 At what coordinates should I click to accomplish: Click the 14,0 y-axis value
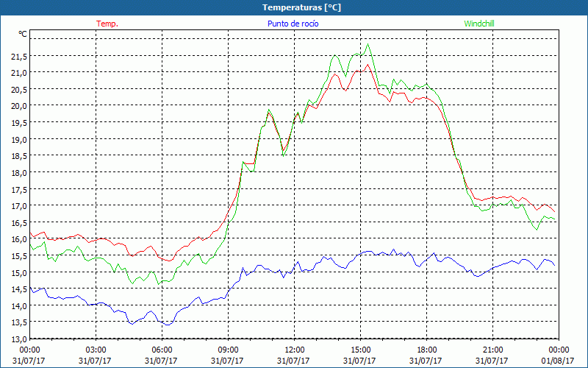[x=19, y=306]
